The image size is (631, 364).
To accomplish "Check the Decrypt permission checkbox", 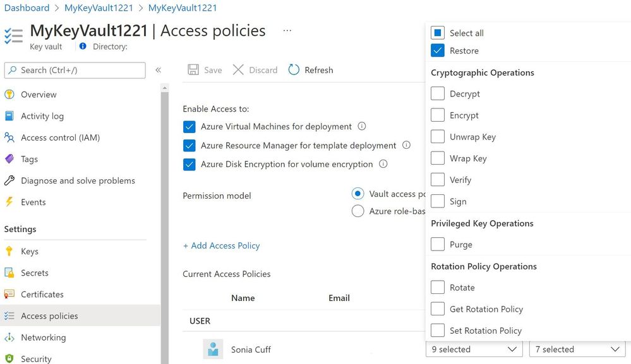I will pyautogui.click(x=438, y=93).
